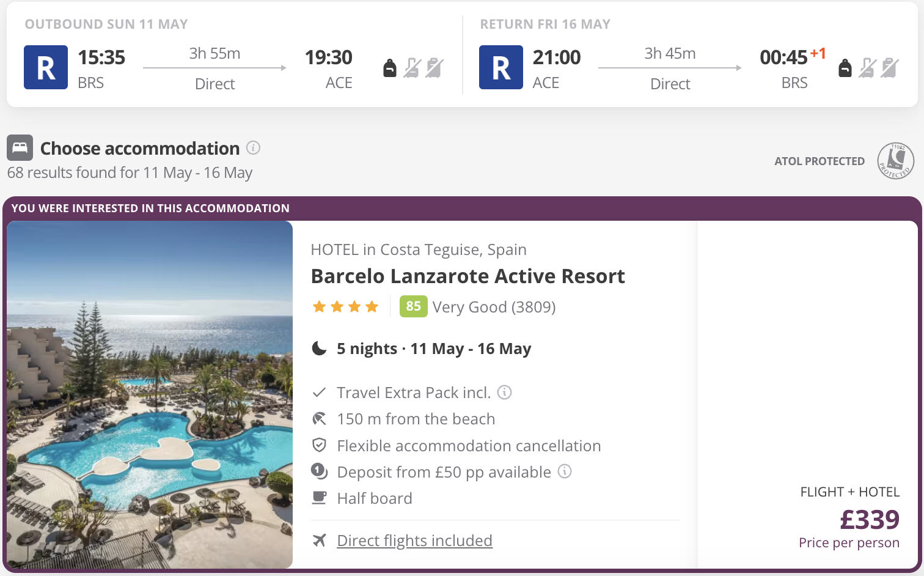Select the £339 flight + hotel price
This screenshot has width=924, height=576.
[x=870, y=520]
